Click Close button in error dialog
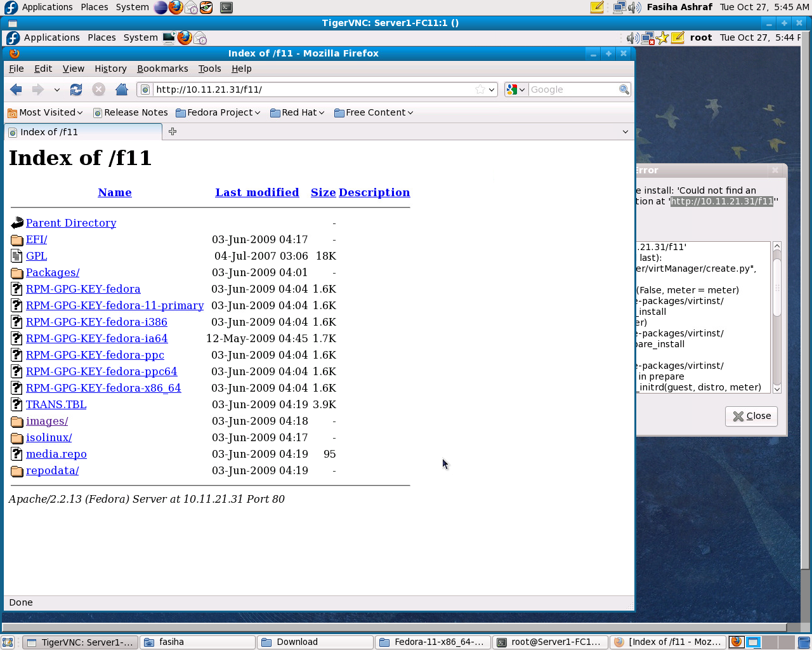This screenshot has width=812, height=650. 752,416
